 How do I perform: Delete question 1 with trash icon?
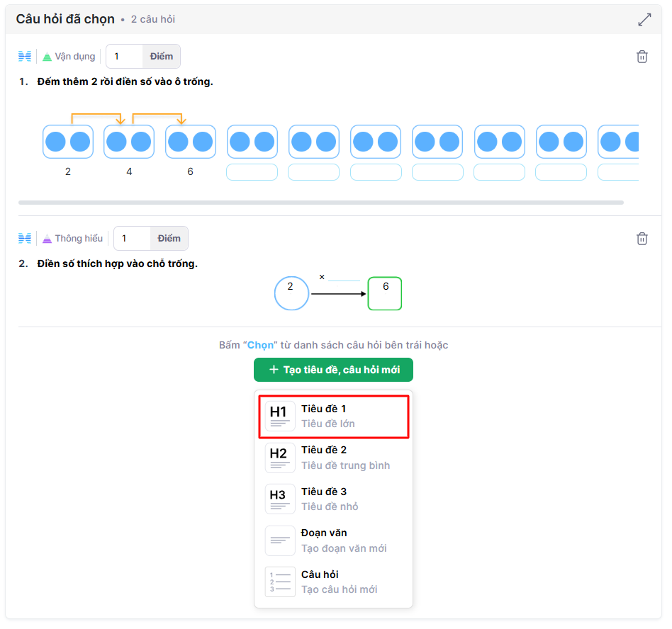(x=642, y=57)
